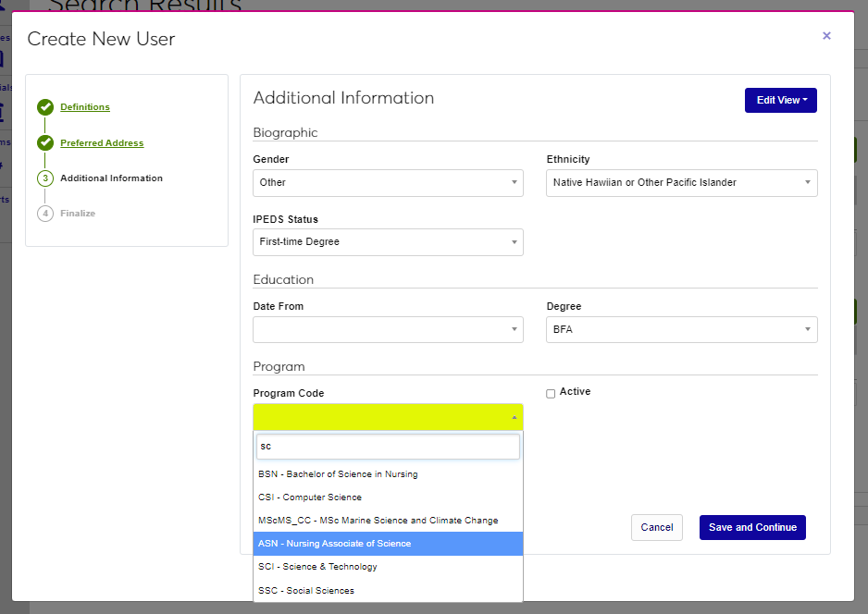Screen dimensions: 868x614
Task: Click the step 3 circle icon
Action: [x=45, y=178]
